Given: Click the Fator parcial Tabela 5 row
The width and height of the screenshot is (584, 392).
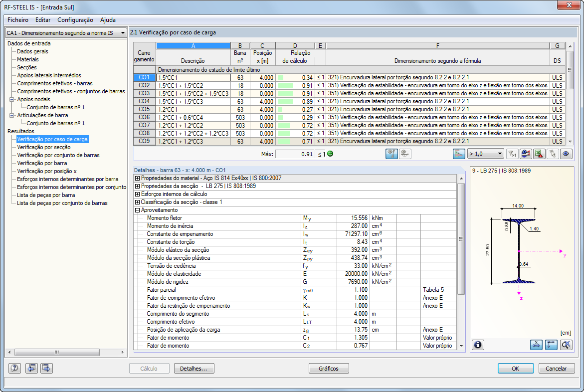Looking at the screenshot, I should [x=295, y=290].
